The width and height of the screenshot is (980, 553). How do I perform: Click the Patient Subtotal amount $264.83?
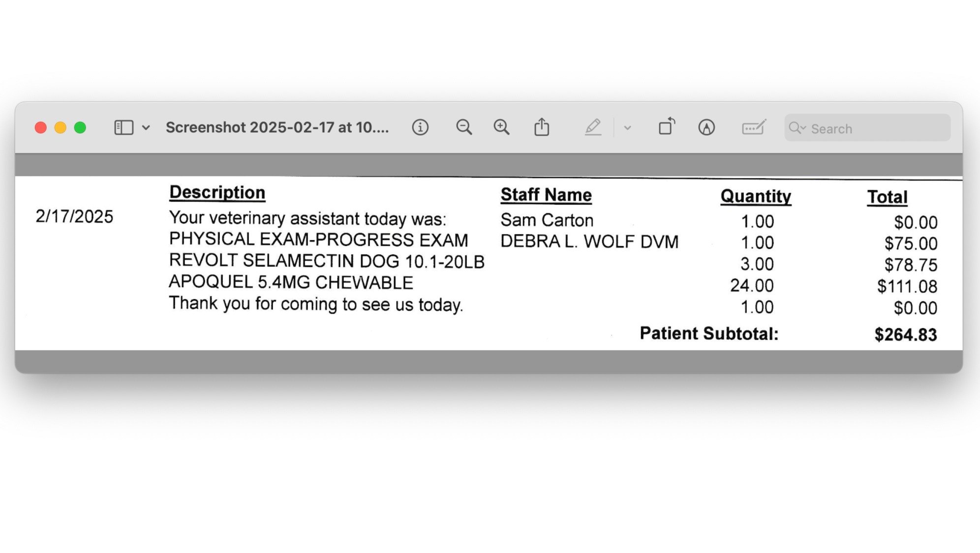pyautogui.click(x=905, y=335)
